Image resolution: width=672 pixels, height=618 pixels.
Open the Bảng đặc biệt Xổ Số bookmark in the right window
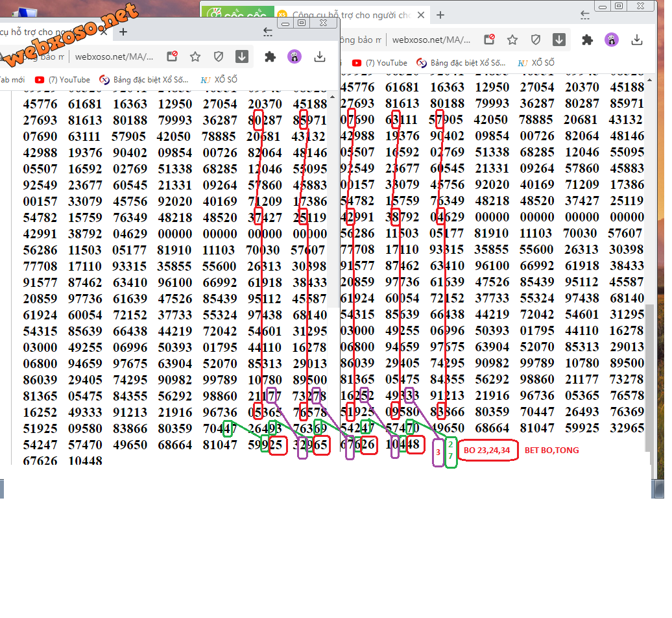(x=461, y=63)
